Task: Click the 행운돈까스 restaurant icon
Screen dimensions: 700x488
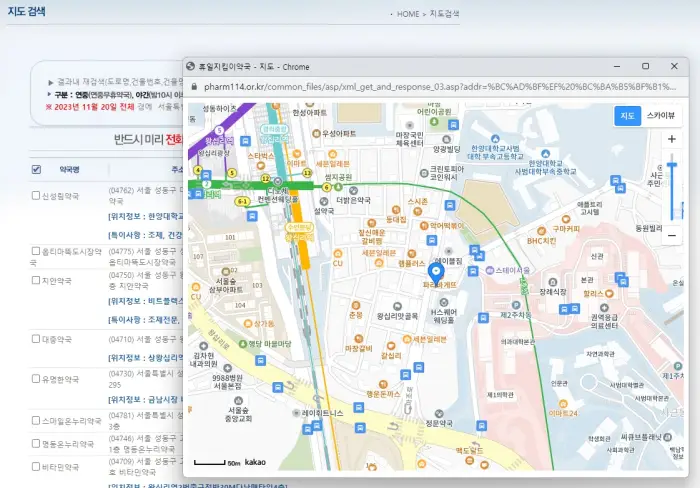Action: point(383,384)
